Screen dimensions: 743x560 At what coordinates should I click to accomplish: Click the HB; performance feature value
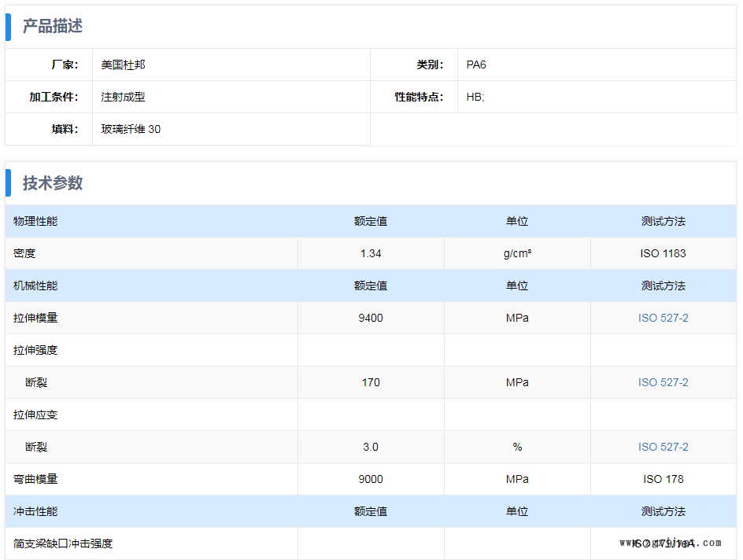pyautogui.click(x=475, y=97)
